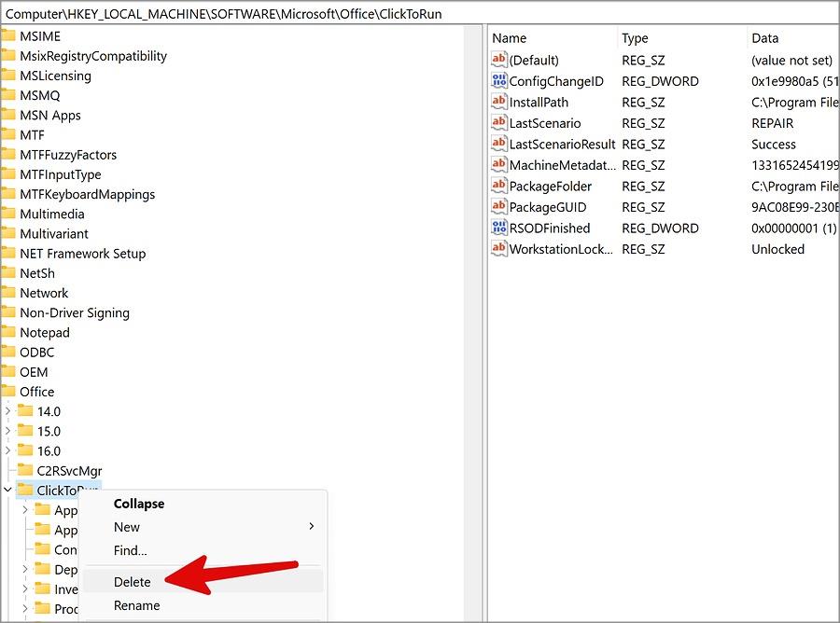The height and width of the screenshot is (623, 840).
Task: Click the registry path address bar
Action: (420, 14)
